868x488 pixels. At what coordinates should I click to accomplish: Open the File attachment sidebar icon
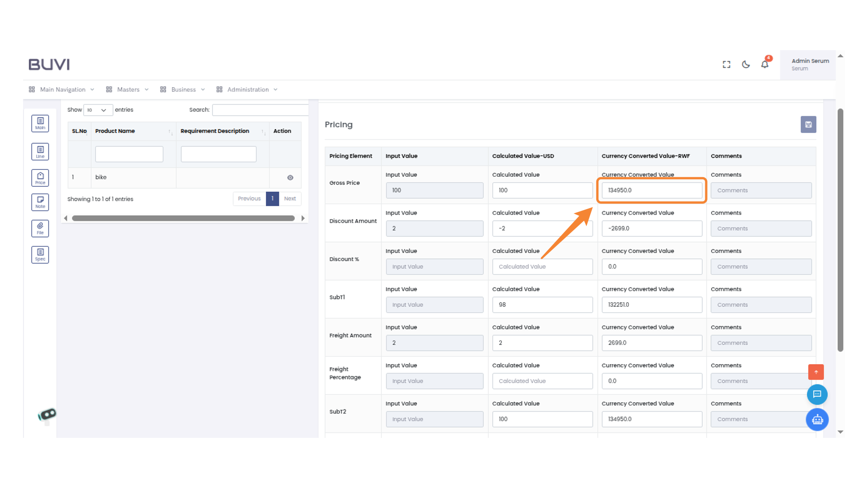(40, 228)
